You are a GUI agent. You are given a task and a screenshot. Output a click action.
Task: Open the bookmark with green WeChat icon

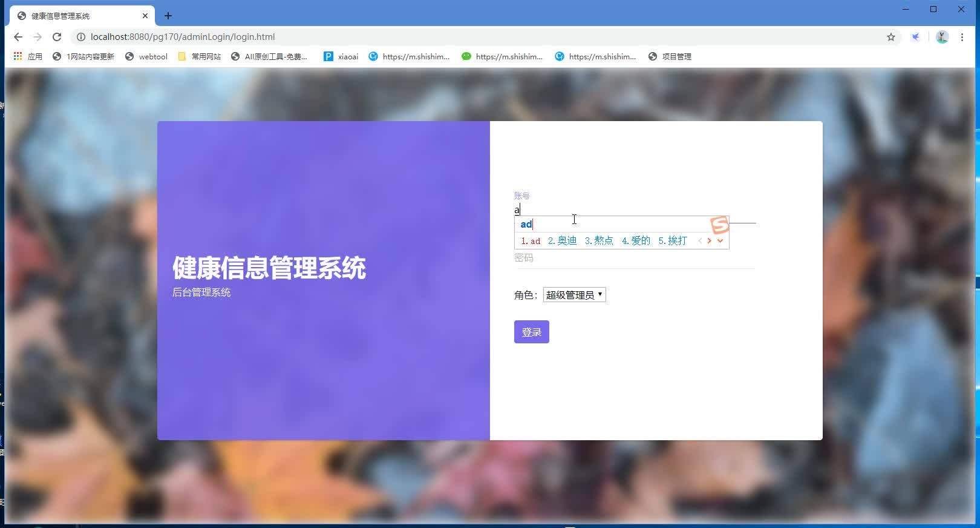click(x=502, y=56)
